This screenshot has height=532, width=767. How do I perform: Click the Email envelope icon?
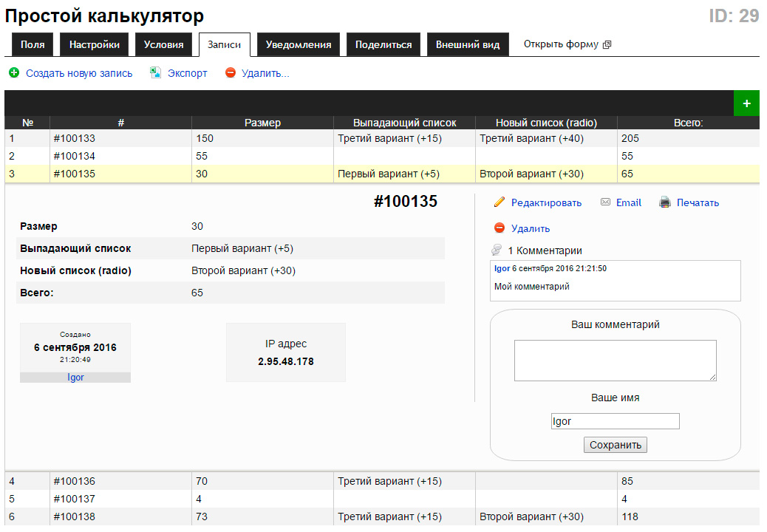(x=606, y=202)
